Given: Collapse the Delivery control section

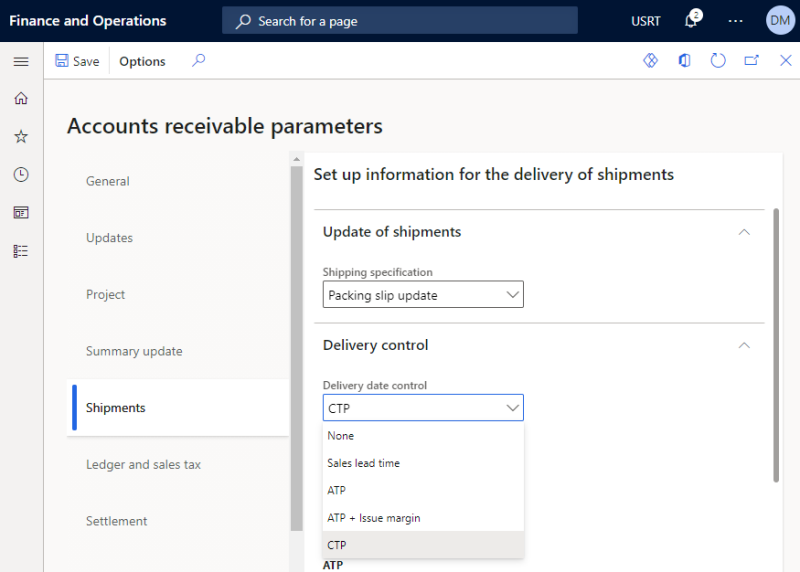Looking at the screenshot, I should (x=744, y=345).
